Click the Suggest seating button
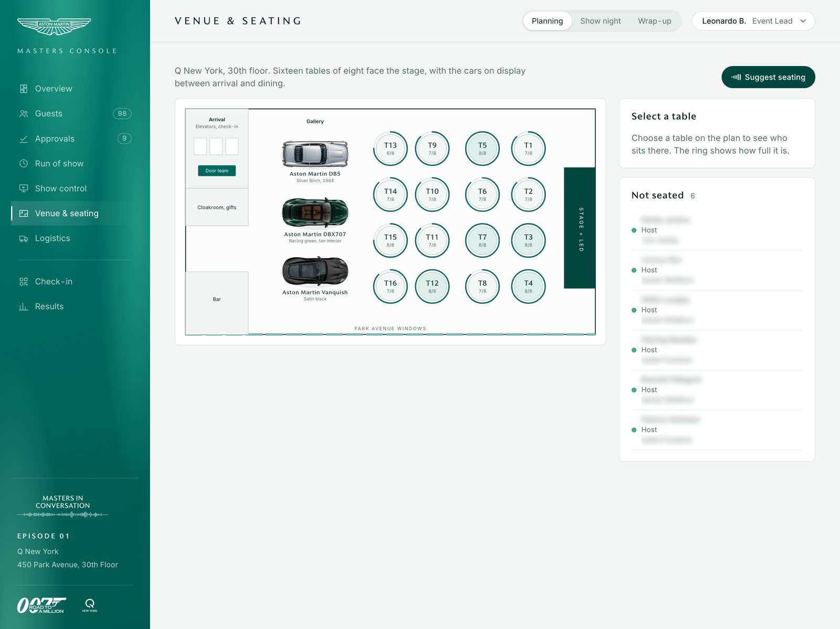The image size is (840, 629). 768,77
